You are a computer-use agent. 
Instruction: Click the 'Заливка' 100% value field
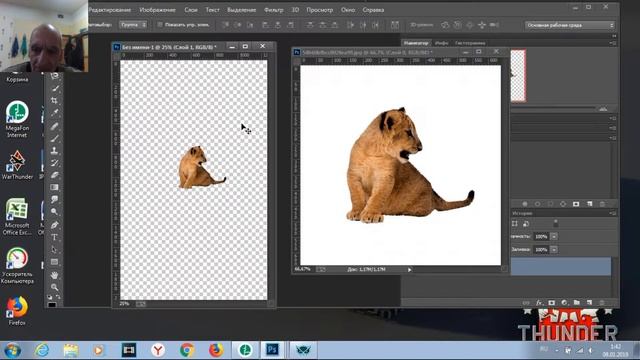(x=541, y=249)
